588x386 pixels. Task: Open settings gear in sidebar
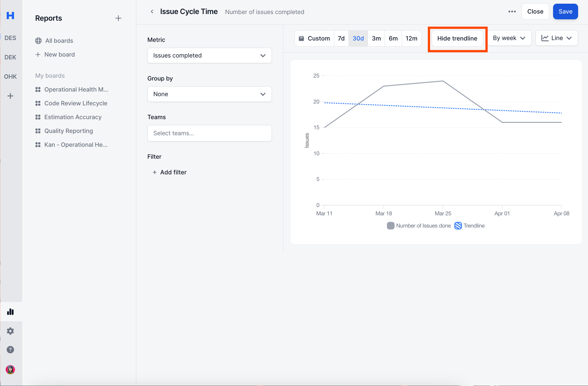(10, 331)
